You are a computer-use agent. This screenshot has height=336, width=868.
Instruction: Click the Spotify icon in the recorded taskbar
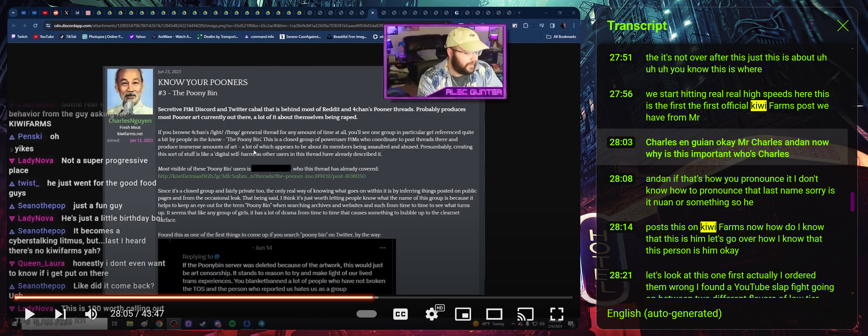click(232, 324)
